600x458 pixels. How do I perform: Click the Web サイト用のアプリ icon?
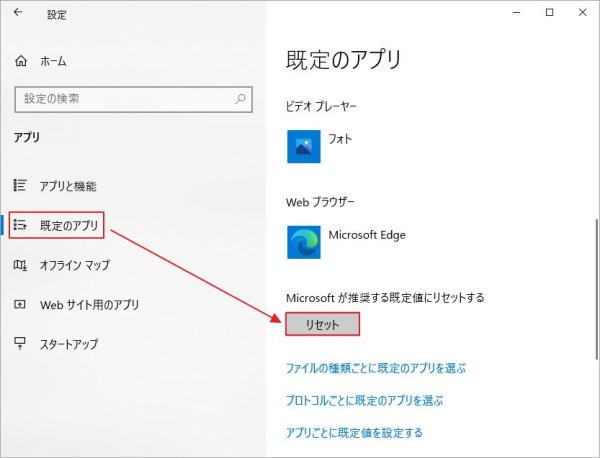(20, 305)
